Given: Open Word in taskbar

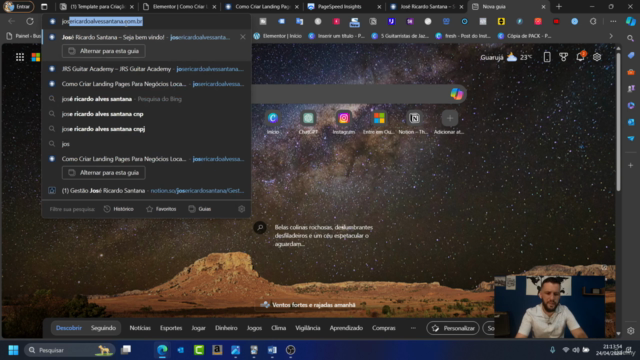Looking at the screenshot, I should coord(272,350).
